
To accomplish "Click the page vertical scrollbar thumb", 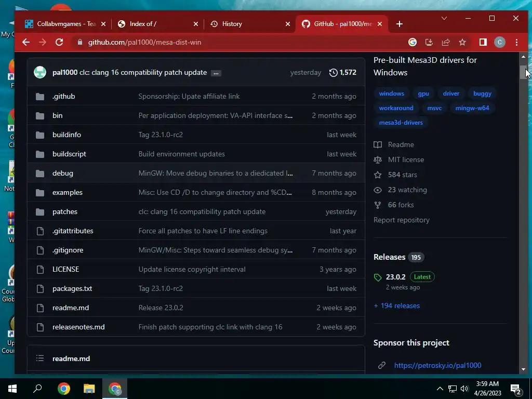I will click(523, 72).
